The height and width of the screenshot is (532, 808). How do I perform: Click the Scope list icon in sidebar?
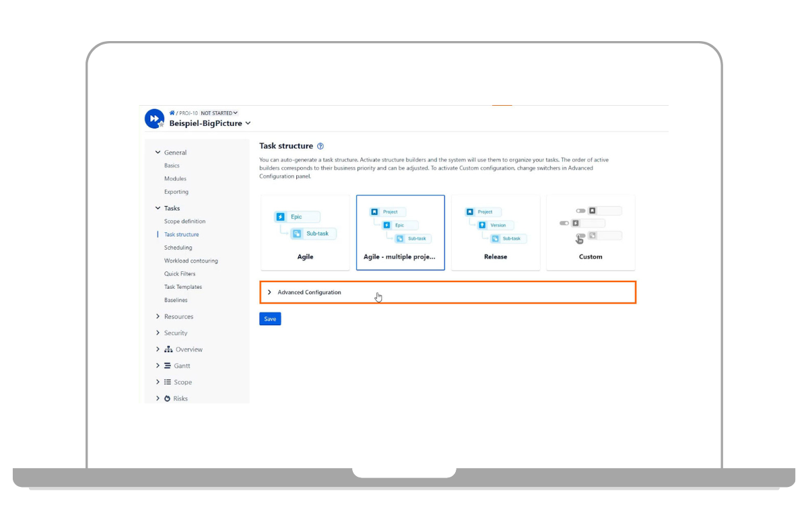coord(168,382)
